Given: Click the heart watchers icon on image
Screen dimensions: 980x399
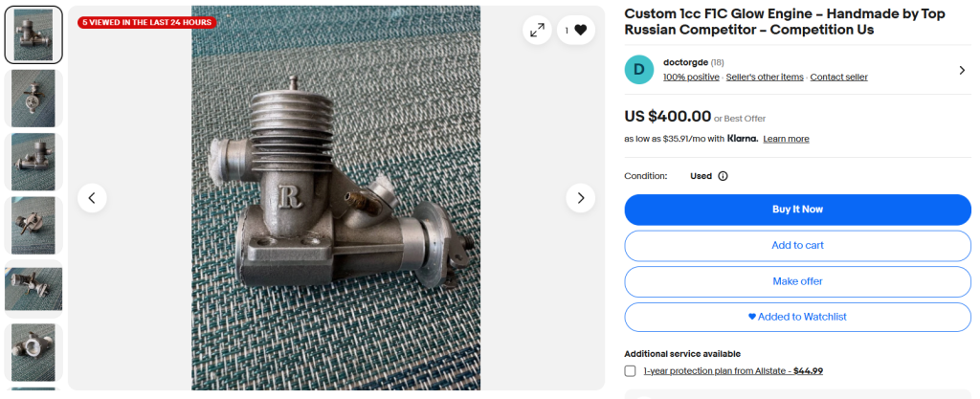Looking at the screenshot, I should (580, 30).
